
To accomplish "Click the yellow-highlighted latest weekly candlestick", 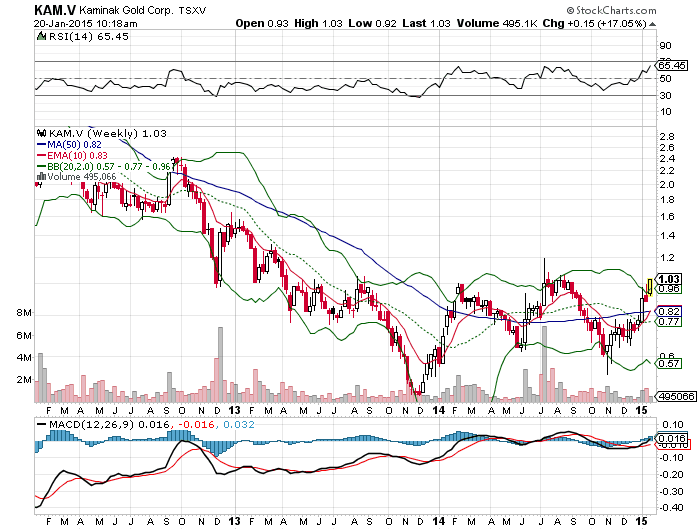I will tap(650, 287).
